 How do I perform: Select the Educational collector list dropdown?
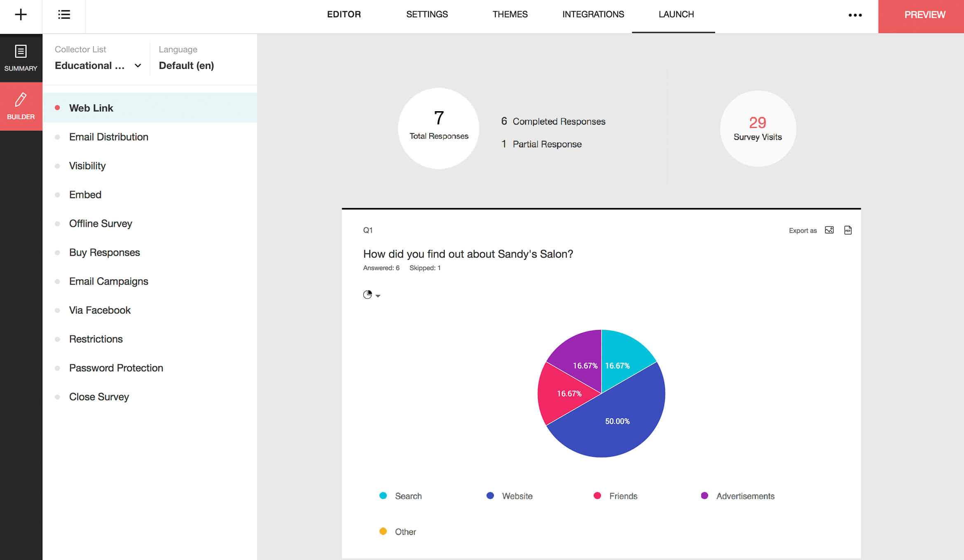(98, 65)
